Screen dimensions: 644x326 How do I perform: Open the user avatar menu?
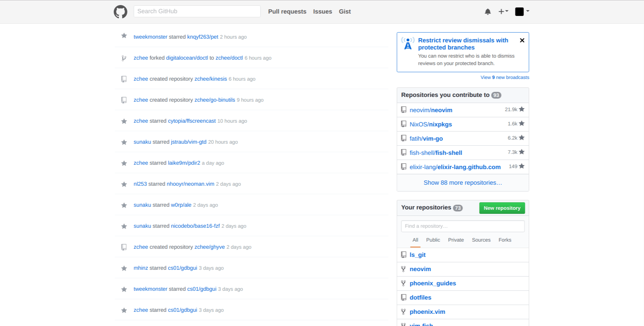pos(522,12)
